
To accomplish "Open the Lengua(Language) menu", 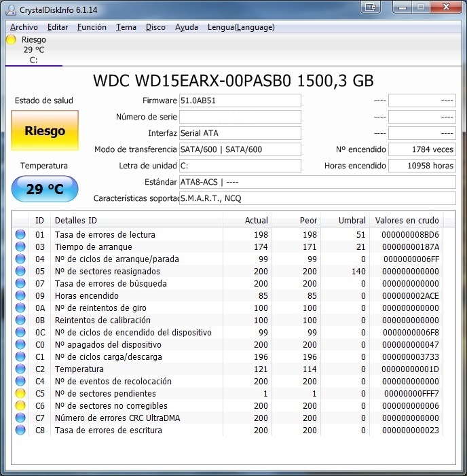I will pyautogui.click(x=241, y=27).
